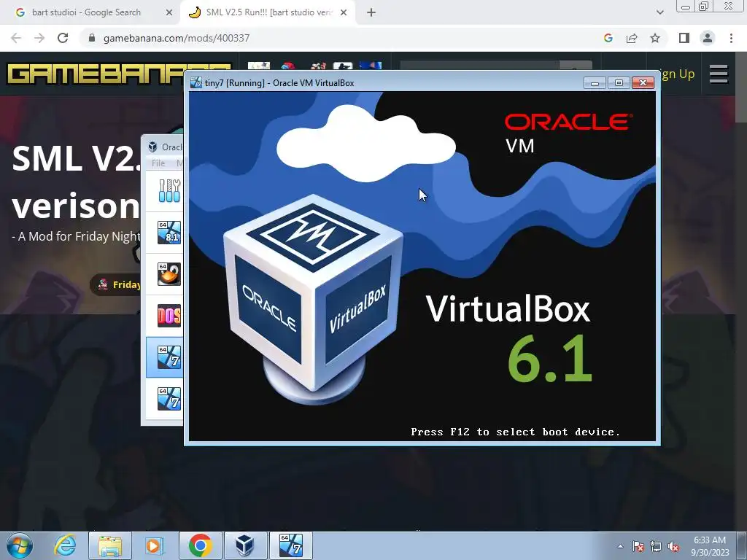The height and width of the screenshot is (560, 747).
Task: Open Windows Explorer from the taskbar
Action: coord(110,545)
